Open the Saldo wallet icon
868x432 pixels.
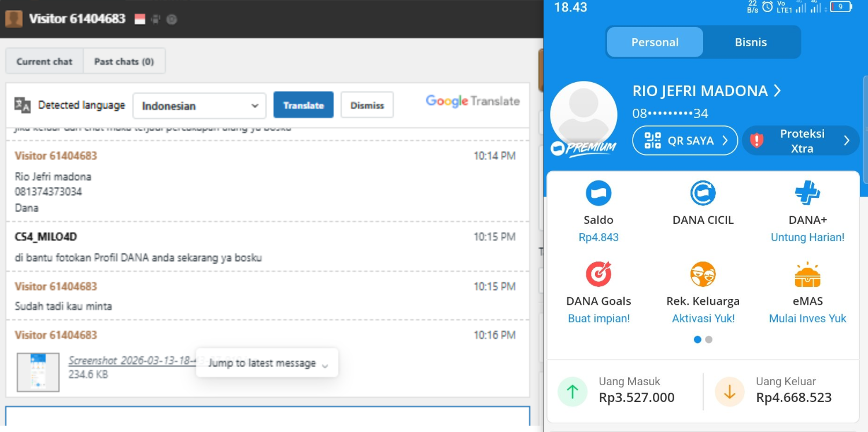click(x=599, y=193)
